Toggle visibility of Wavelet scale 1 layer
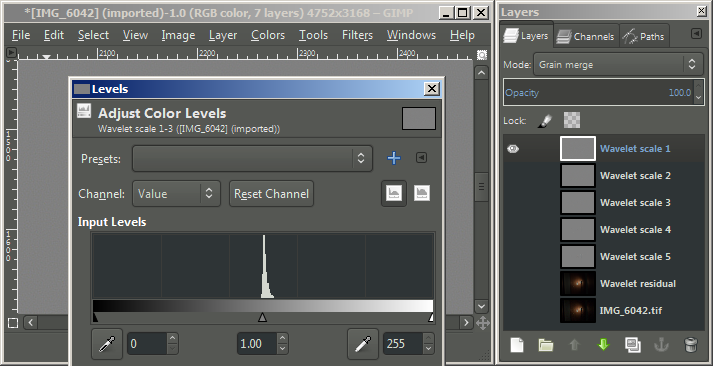Image resolution: width=713 pixels, height=366 pixels. pyautogui.click(x=513, y=149)
